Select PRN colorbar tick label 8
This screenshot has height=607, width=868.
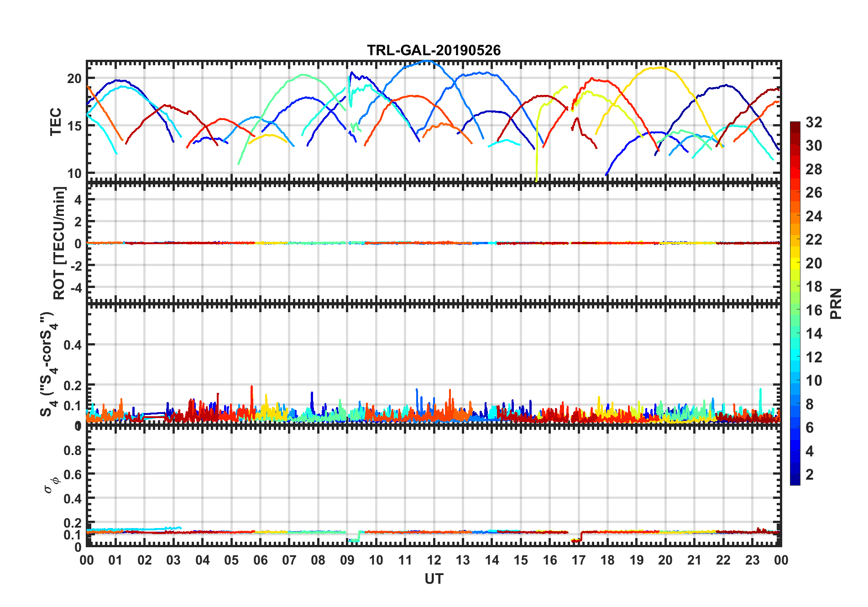pyautogui.click(x=810, y=404)
